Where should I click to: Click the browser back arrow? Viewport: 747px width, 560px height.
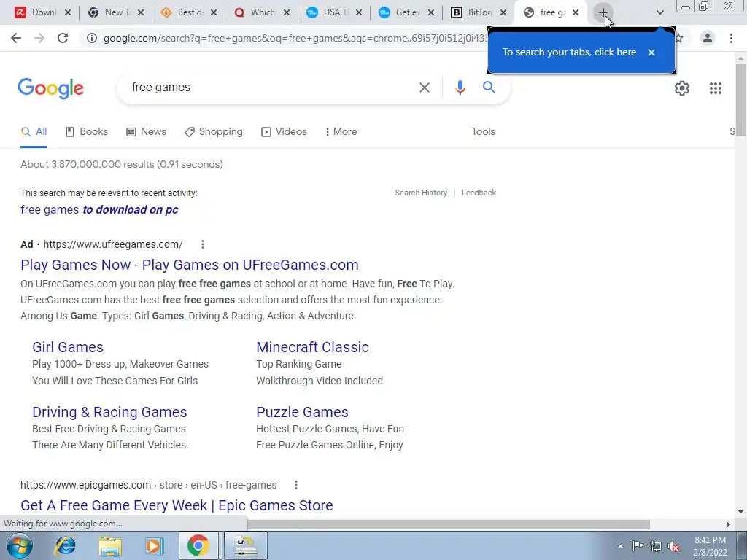16,38
